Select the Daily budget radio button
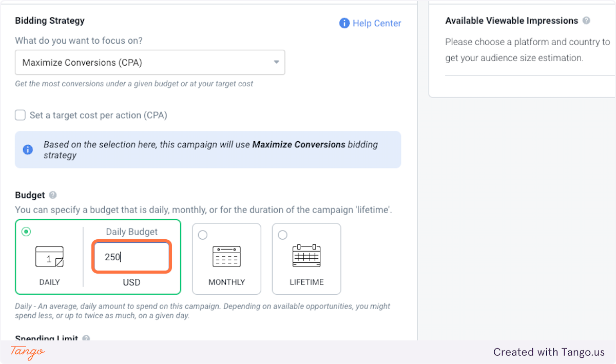The width and height of the screenshot is (616, 364). coord(26,232)
